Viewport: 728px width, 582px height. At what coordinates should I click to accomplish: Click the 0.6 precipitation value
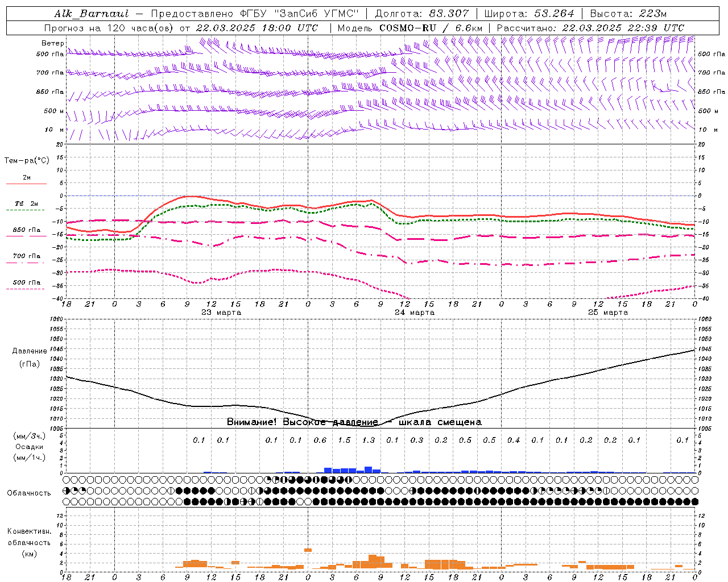click(320, 440)
